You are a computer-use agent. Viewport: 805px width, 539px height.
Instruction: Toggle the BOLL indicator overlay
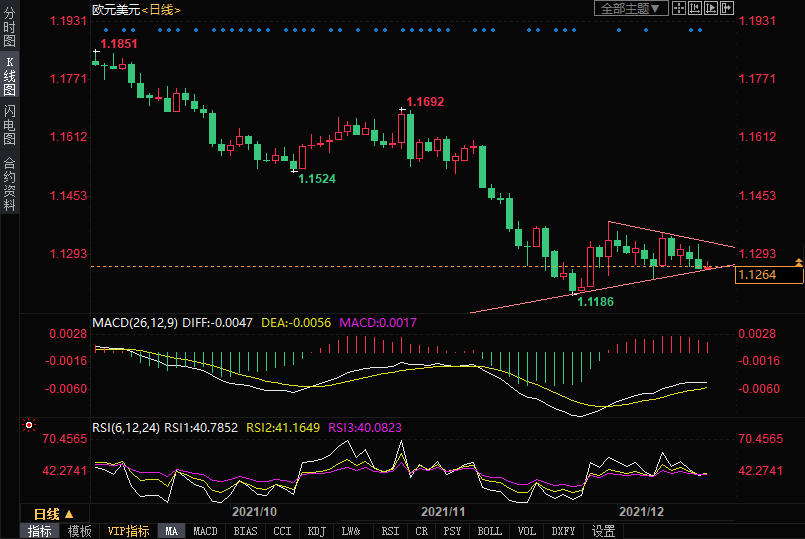coord(489,531)
